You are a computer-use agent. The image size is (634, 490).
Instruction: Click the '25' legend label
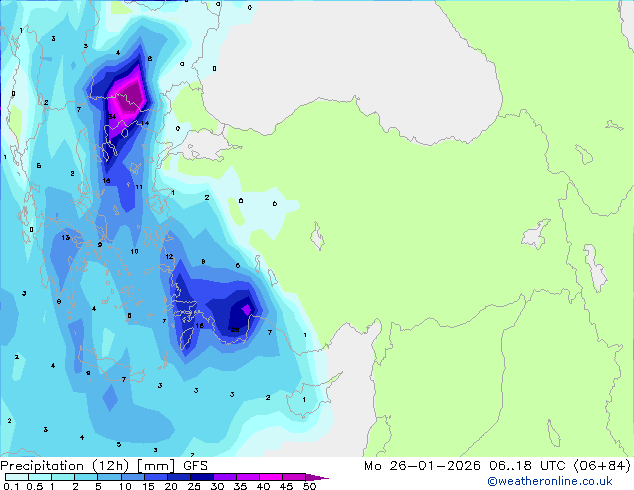pos(194,486)
